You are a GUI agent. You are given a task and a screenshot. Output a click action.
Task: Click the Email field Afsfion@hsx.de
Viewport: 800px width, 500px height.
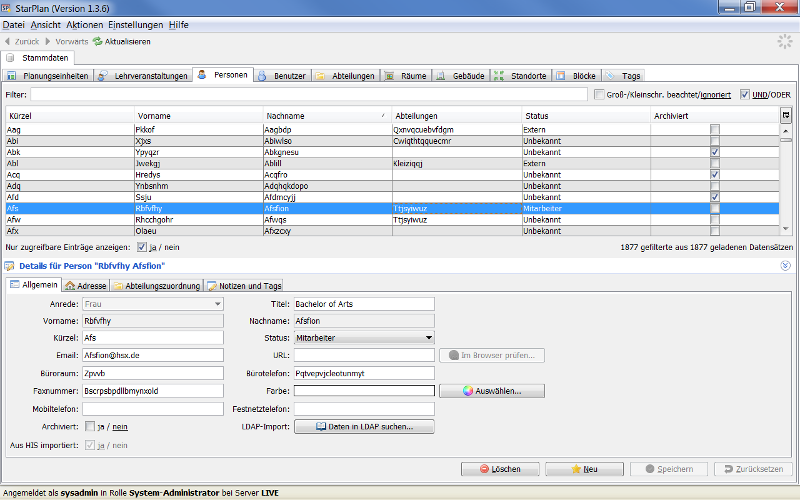(153, 355)
